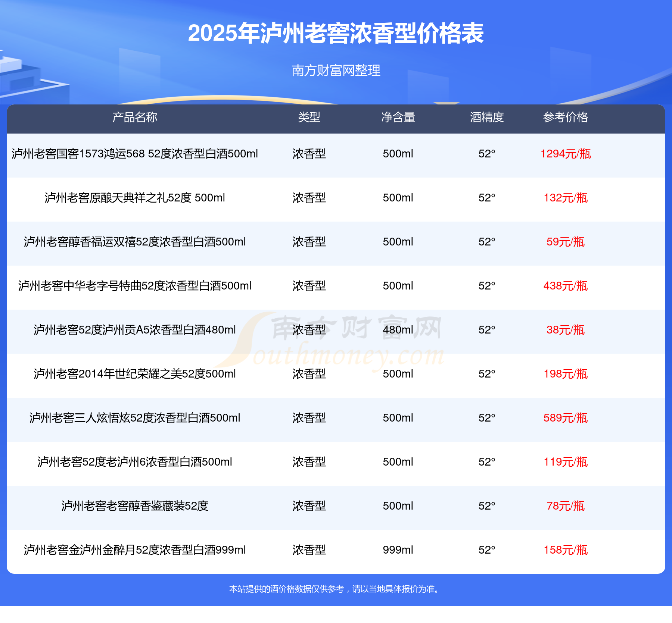Click 浓香型 in the 国窖1573鸿运568 row
The height and width of the screenshot is (623, 672).
(x=309, y=154)
